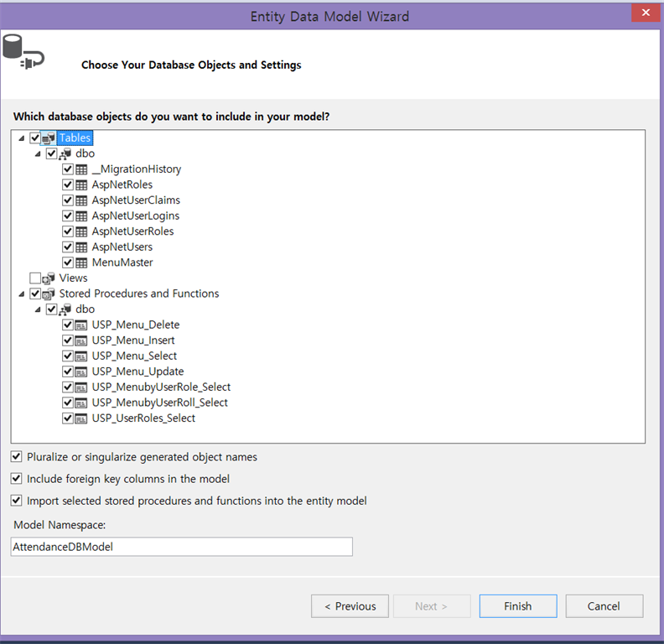This screenshot has height=644, width=664.
Task: Click the USP_Menu_Insert procedure icon
Action: [81, 340]
